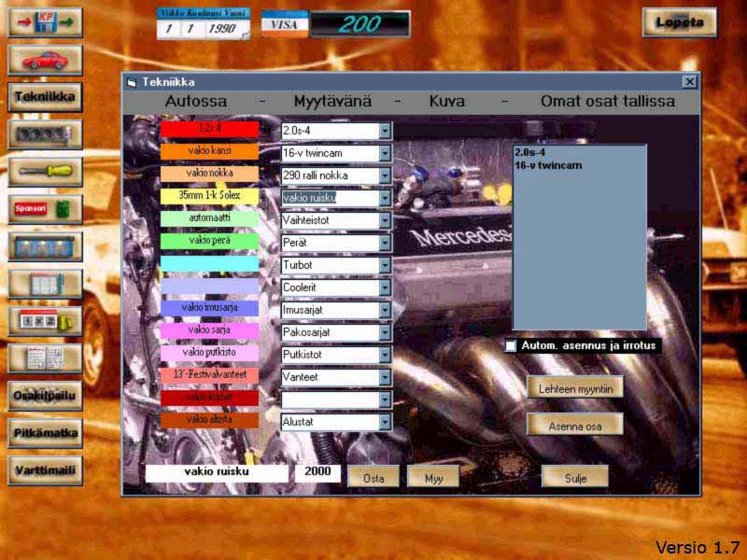Click the Osta button

pyautogui.click(x=373, y=477)
